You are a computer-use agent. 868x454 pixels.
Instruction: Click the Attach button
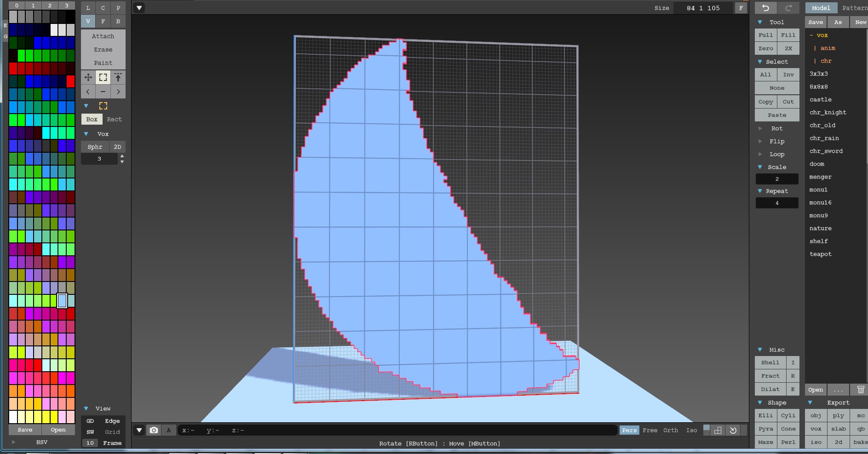pyautogui.click(x=103, y=36)
